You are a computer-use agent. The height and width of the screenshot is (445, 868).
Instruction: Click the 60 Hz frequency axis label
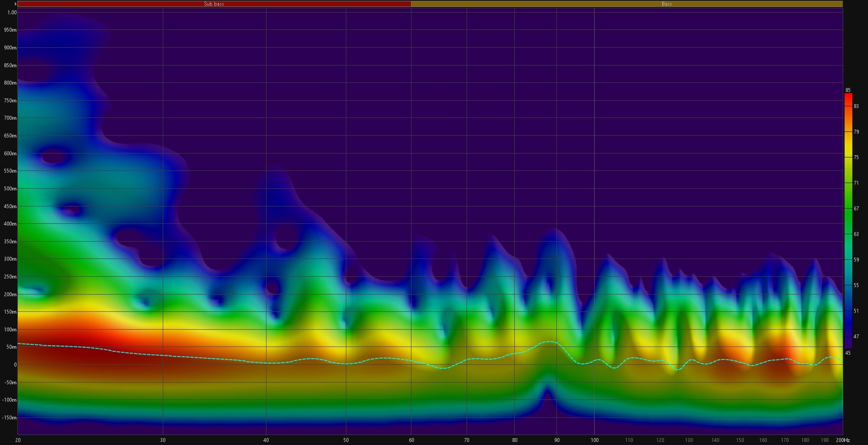pos(411,440)
